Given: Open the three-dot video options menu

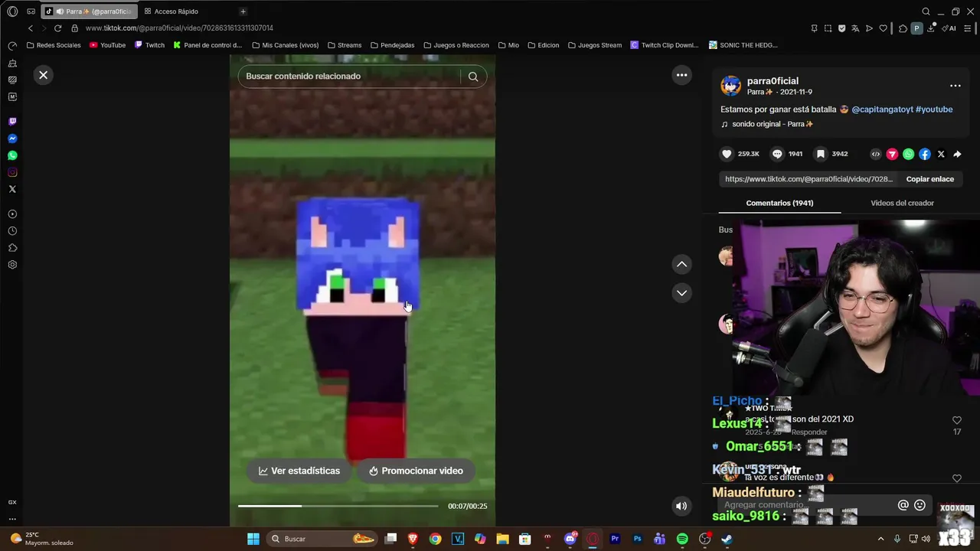Looking at the screenshot, I should point(681,75).
